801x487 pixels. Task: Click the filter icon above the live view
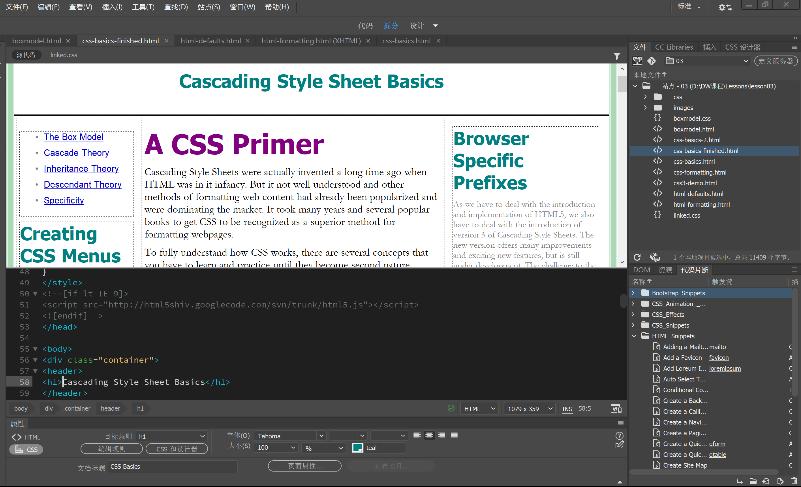pos(617,56)
